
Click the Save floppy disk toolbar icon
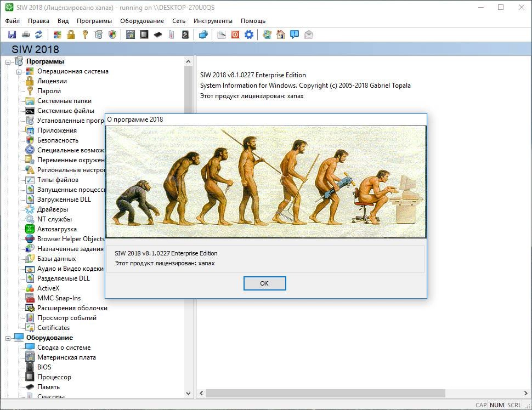tap(12, 34)
